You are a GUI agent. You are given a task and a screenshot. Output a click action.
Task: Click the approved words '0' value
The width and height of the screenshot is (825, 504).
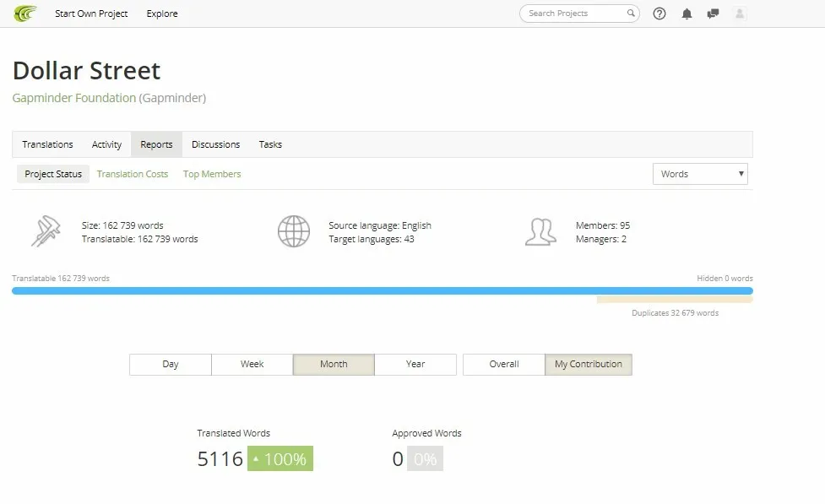(x=398, y=458)
